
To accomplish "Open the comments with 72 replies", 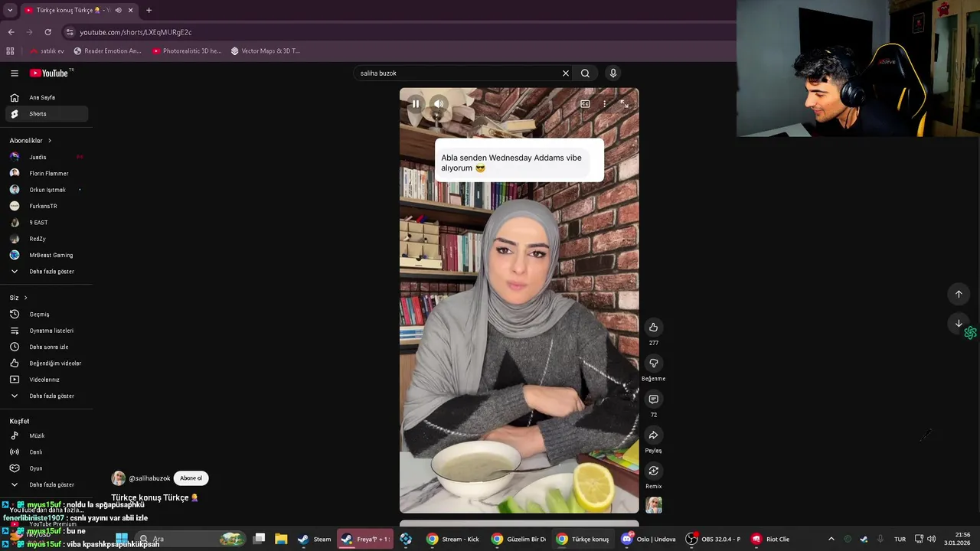I will tap(653, 399).
